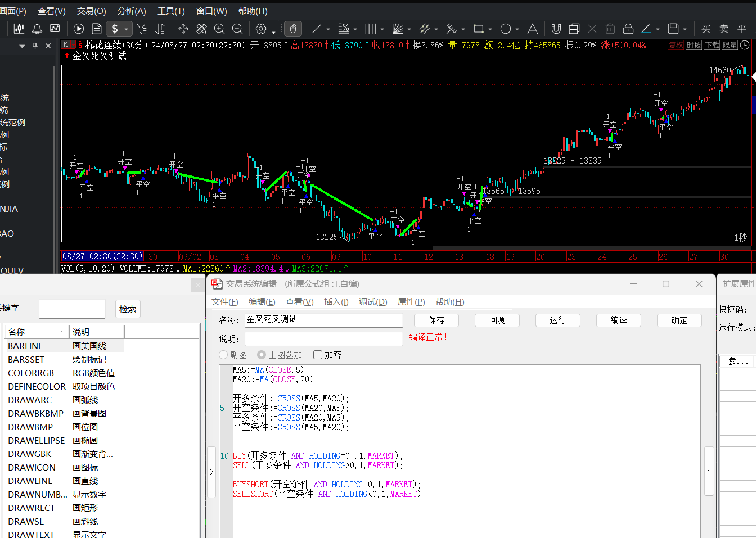Screen dimensions: 756x538
Task: Click the empty 说明 description field
Action: click(x=324, y=338)
